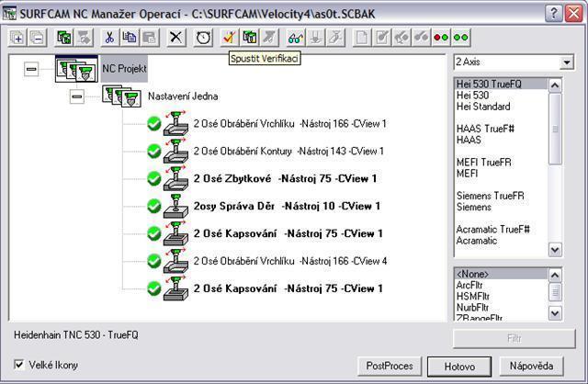Select ArcFltr filter
Screen dimensions: 588x384
coord(469,285)
